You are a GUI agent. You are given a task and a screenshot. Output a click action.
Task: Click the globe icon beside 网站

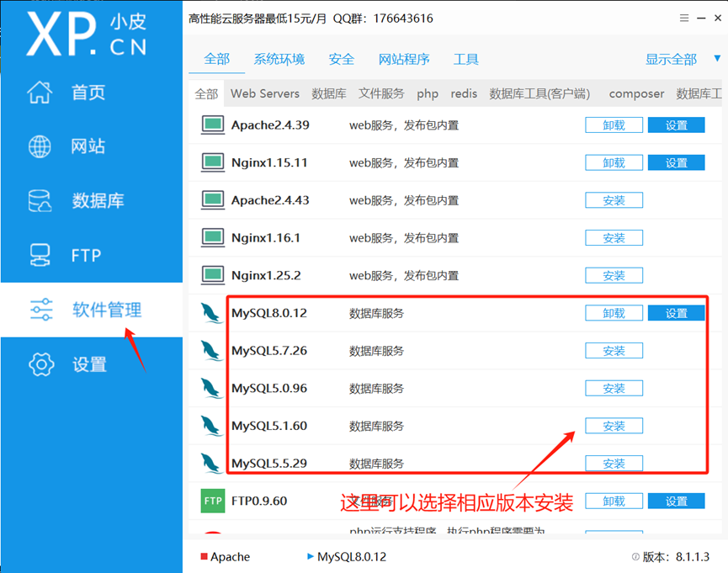[40, 146]
